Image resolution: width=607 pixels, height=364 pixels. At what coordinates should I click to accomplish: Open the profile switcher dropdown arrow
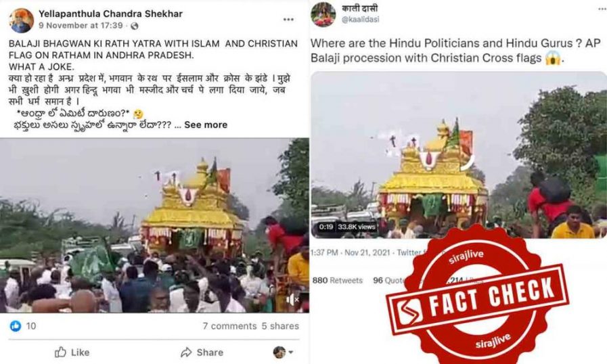(x=291, y=352)
